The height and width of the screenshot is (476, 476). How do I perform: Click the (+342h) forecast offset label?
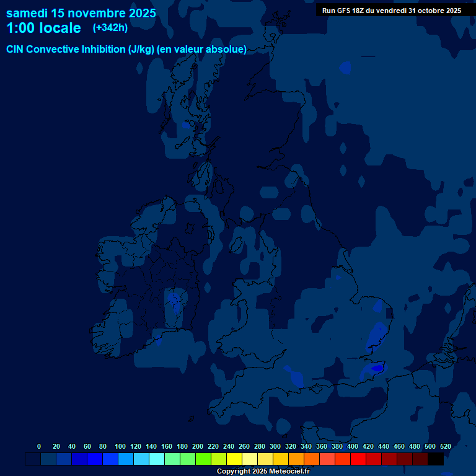tap(110, 28)
